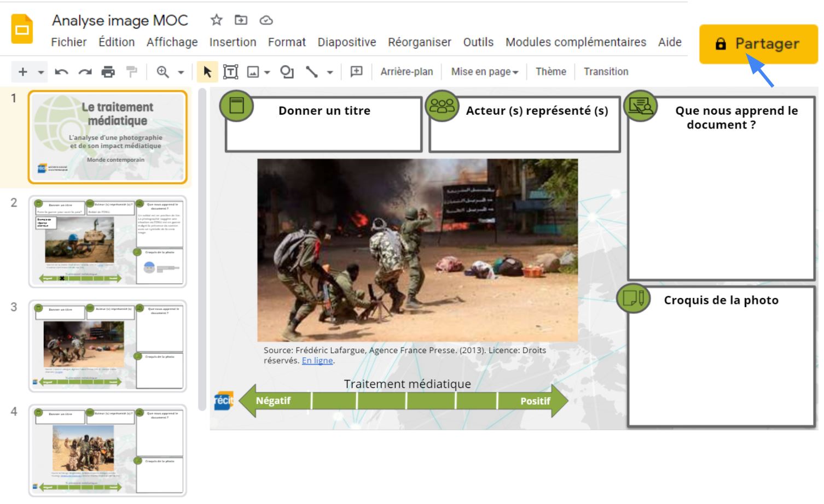
Task: Select the text box tool
Action: tap(230, 72)
